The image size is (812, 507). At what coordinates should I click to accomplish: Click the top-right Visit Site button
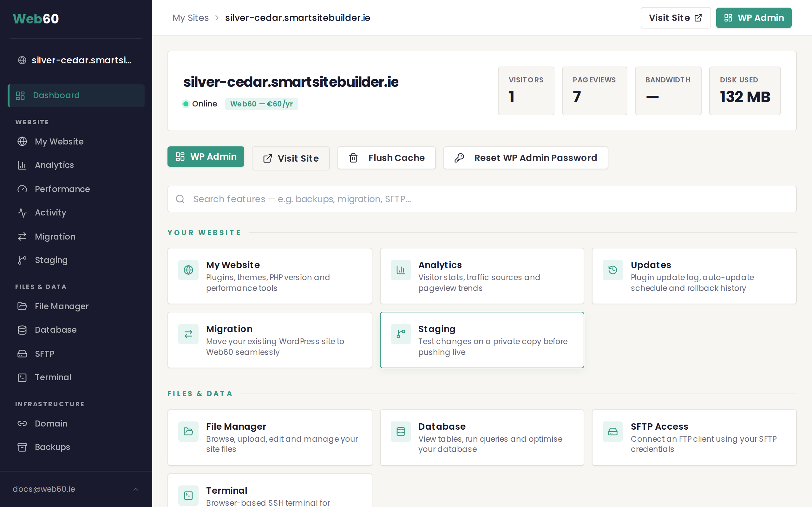pyautogui.click(x=675, y=18)
